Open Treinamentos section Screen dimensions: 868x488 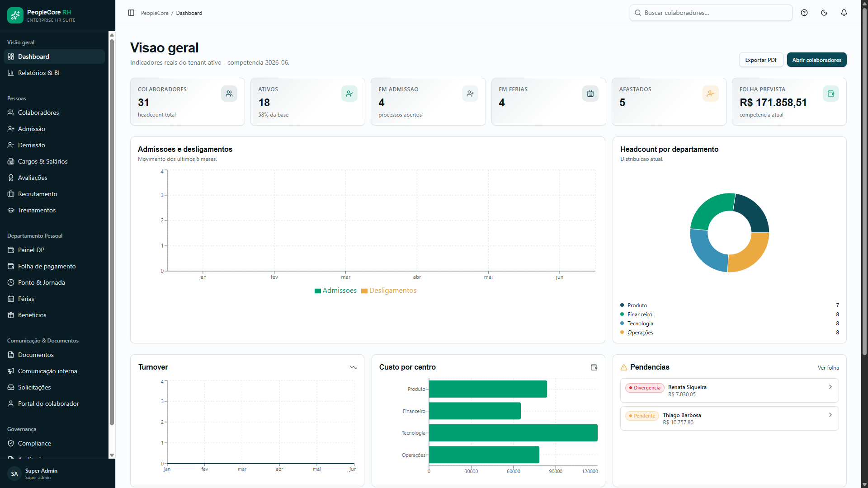pos(54,210)
